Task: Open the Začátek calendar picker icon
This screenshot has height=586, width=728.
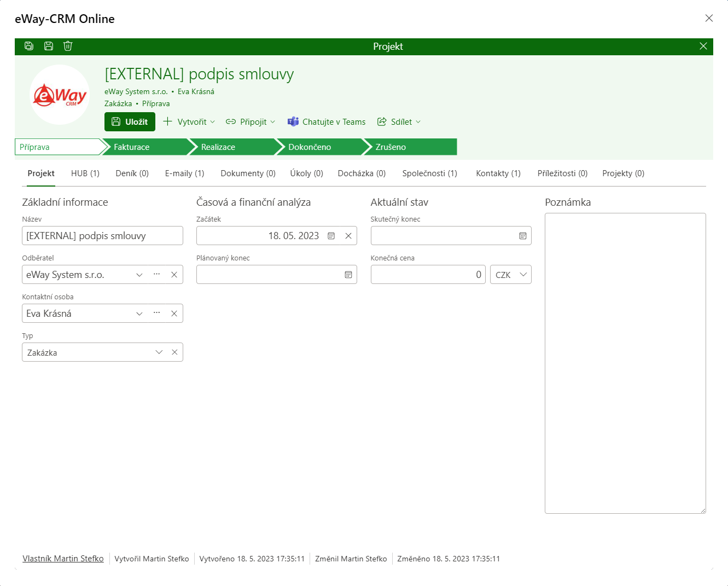Action: pyautogui.click(x=331, y=236)
